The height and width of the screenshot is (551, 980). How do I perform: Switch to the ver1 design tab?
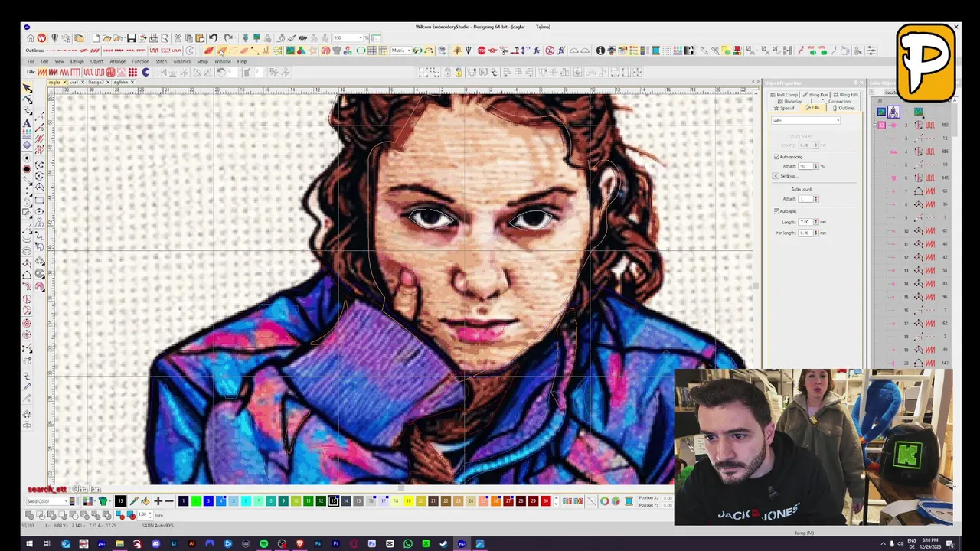coord(74,82)
